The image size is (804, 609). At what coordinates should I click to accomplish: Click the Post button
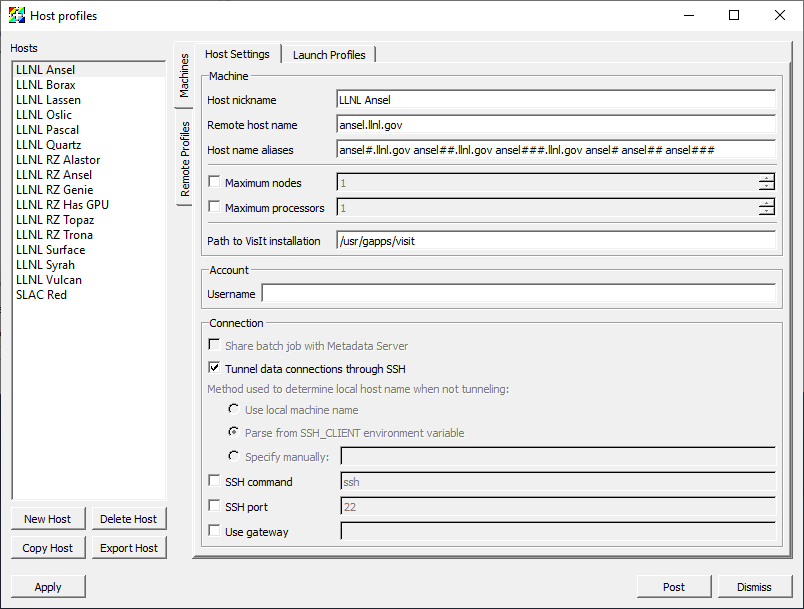click(674, 587)
